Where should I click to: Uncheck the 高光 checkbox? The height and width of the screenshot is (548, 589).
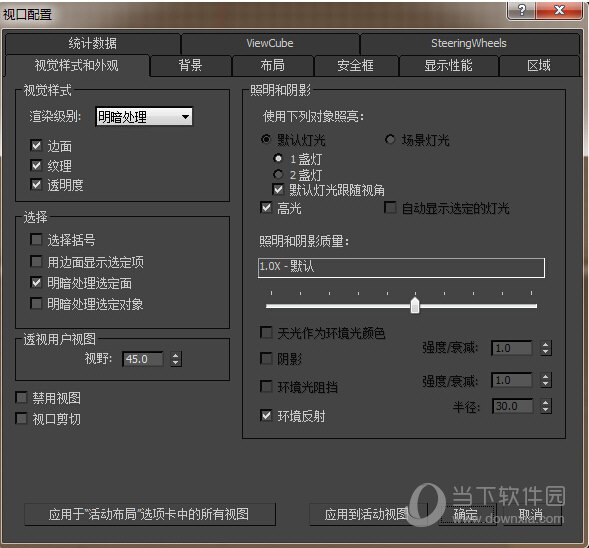(x=266, y=208)
